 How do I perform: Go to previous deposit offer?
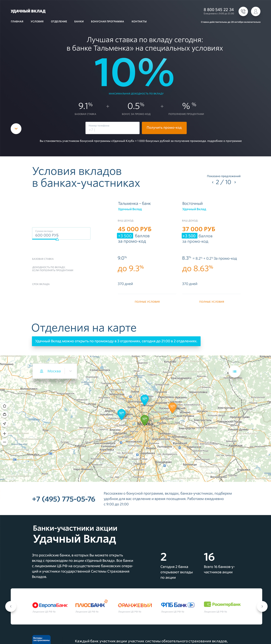pos(213,182)
